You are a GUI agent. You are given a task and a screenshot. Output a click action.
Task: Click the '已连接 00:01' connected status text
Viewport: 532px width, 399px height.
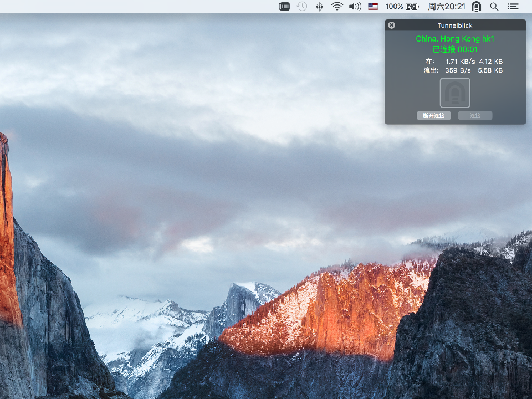coord(455,49)
